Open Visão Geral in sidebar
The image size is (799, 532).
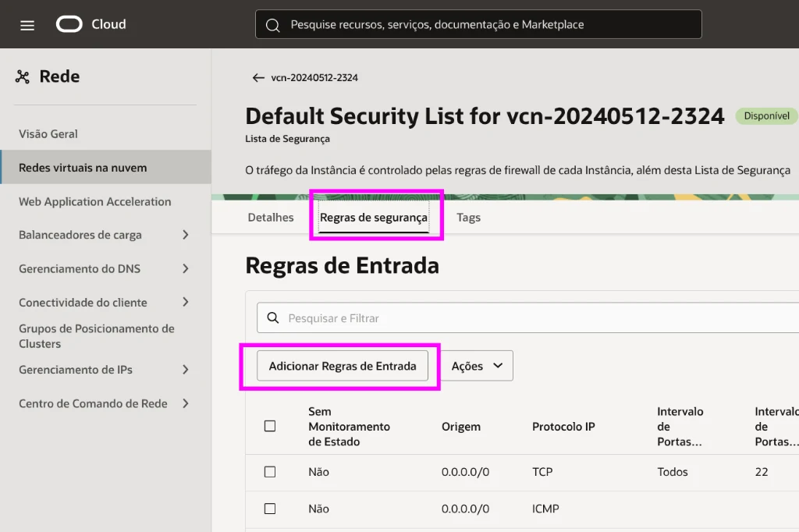pyautogui.click(x=48, y=134)
